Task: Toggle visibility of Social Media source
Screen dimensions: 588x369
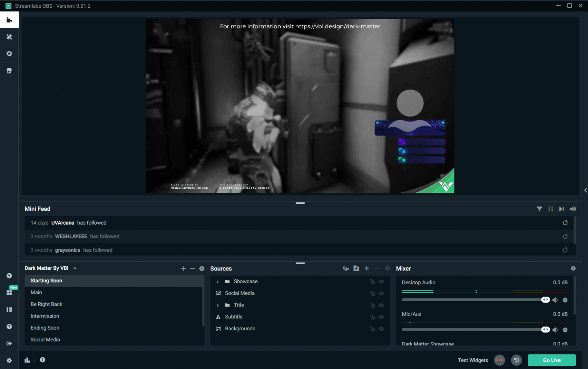Action: point(381,293)
